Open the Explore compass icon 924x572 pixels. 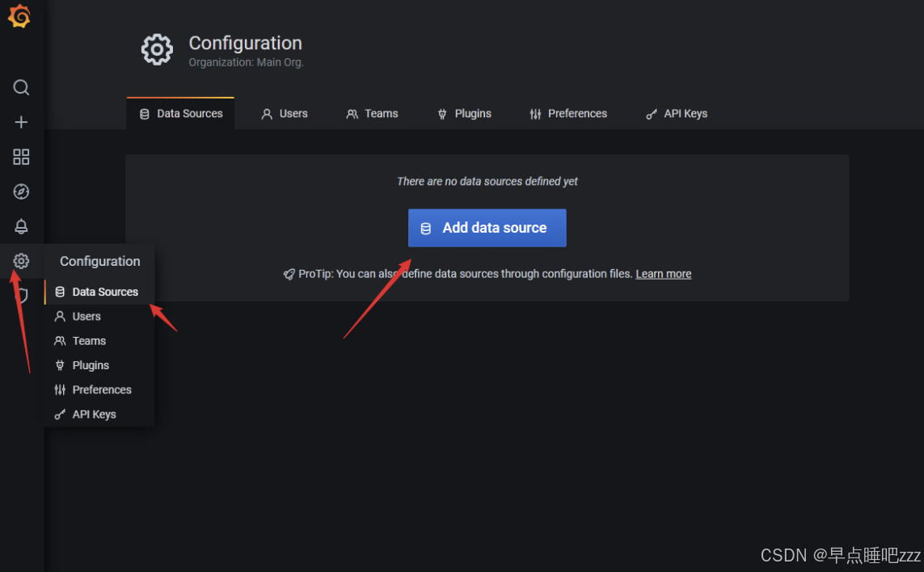(x=21, y=191)
